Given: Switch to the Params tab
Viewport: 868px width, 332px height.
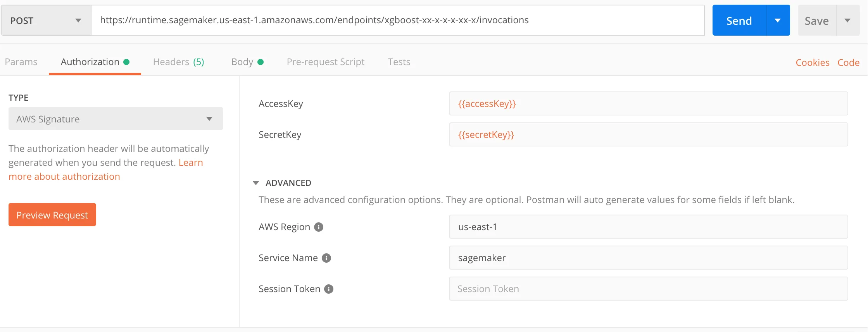Looking at the screenshot, I should [21, 62].
